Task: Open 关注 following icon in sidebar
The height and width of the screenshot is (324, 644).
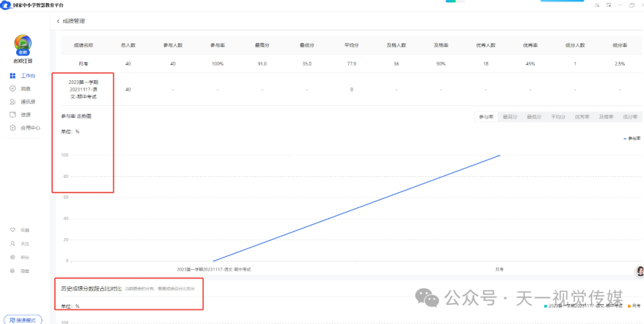Action: (x=13, y=244)
